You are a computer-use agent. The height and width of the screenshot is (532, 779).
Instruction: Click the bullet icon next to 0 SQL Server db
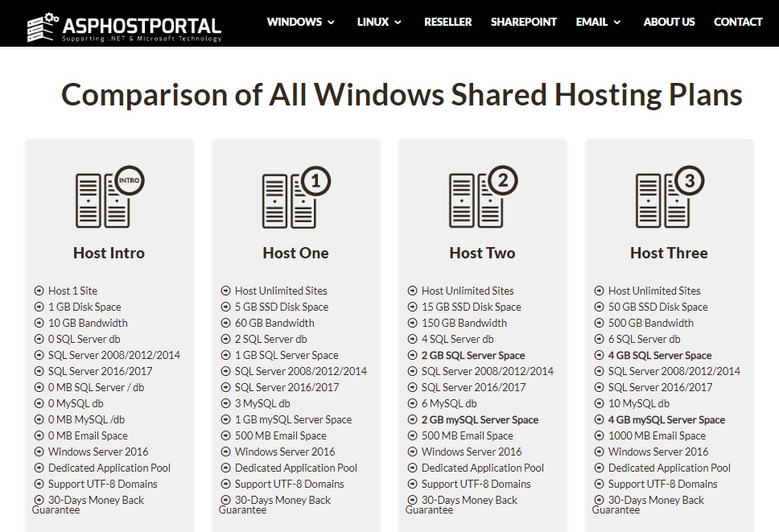[x=39, y=340]
